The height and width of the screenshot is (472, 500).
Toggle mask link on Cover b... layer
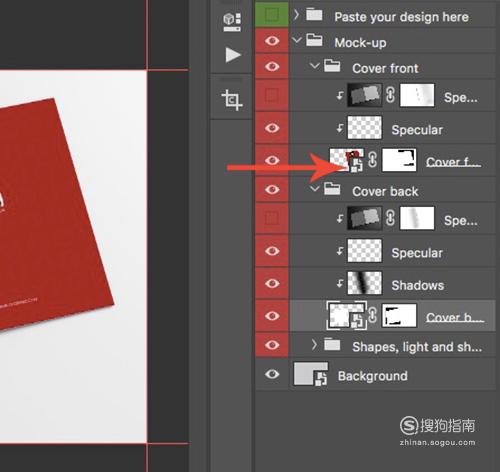[x=373, y=315]
